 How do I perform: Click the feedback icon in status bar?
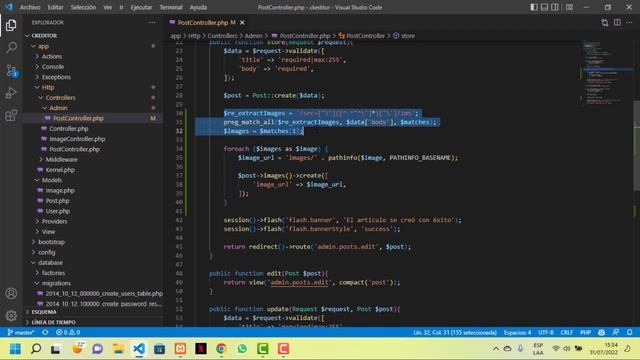point(616,332)
